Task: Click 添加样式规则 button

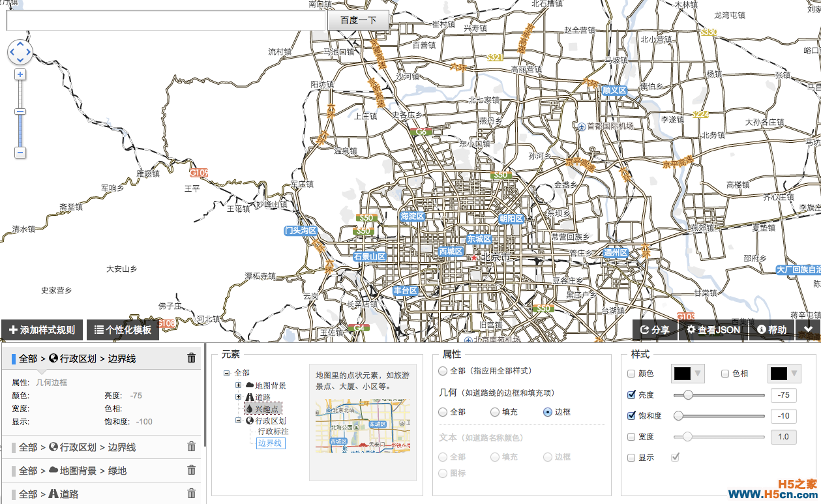Action: coord(42,329)
